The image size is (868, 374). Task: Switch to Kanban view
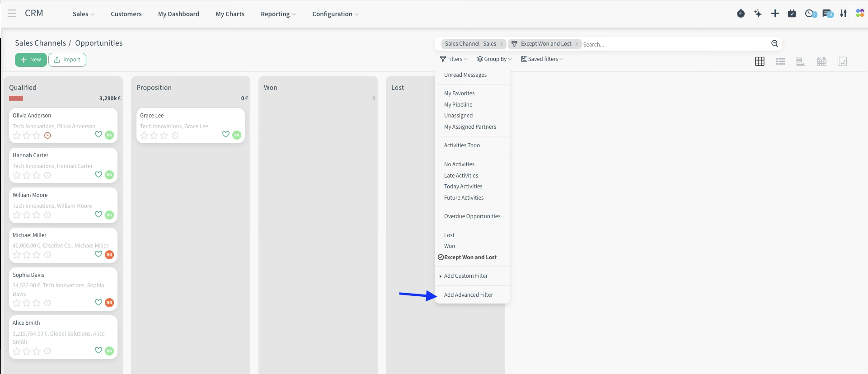coord(760,61)
